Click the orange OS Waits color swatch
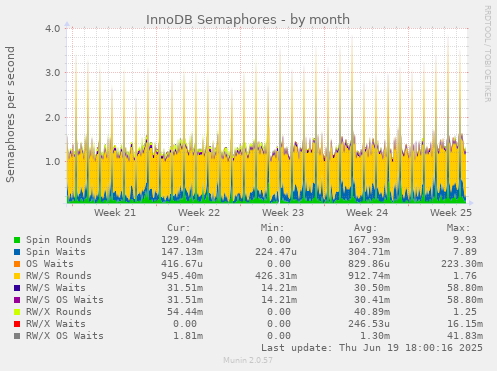Screen dimensions: 497x371 tap(17, 264)
